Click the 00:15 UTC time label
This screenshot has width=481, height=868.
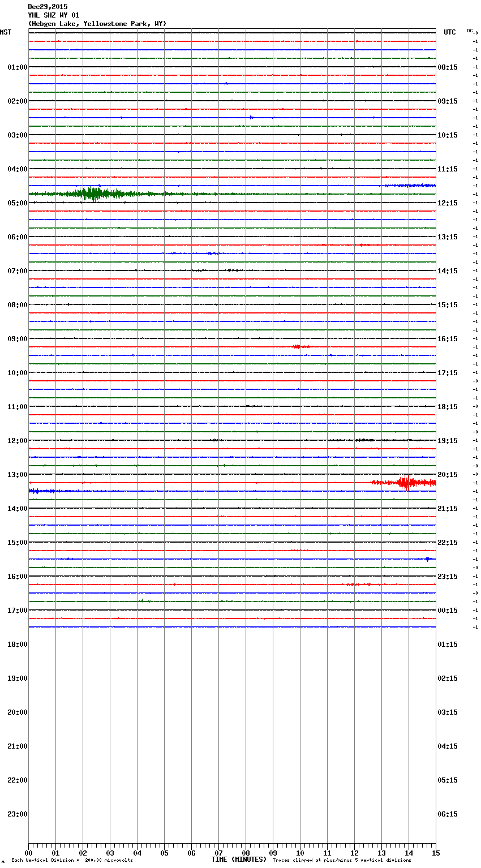coord(448,611)
